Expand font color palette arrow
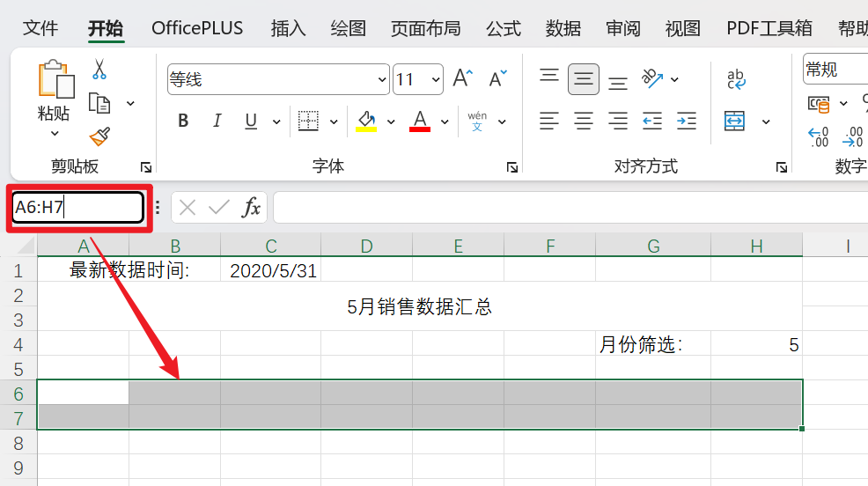The image size is (868, 486). click(445, 121)
